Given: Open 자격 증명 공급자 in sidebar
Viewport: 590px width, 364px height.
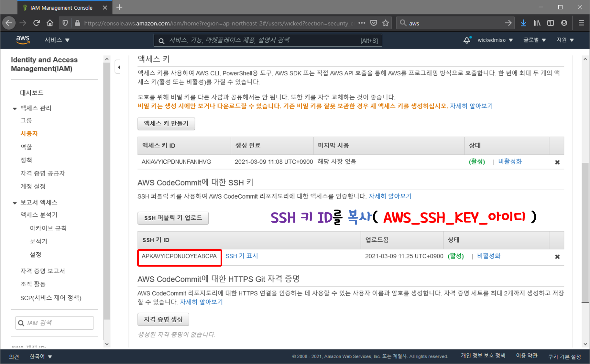Looking at the screenshot, I should [43, 173].
